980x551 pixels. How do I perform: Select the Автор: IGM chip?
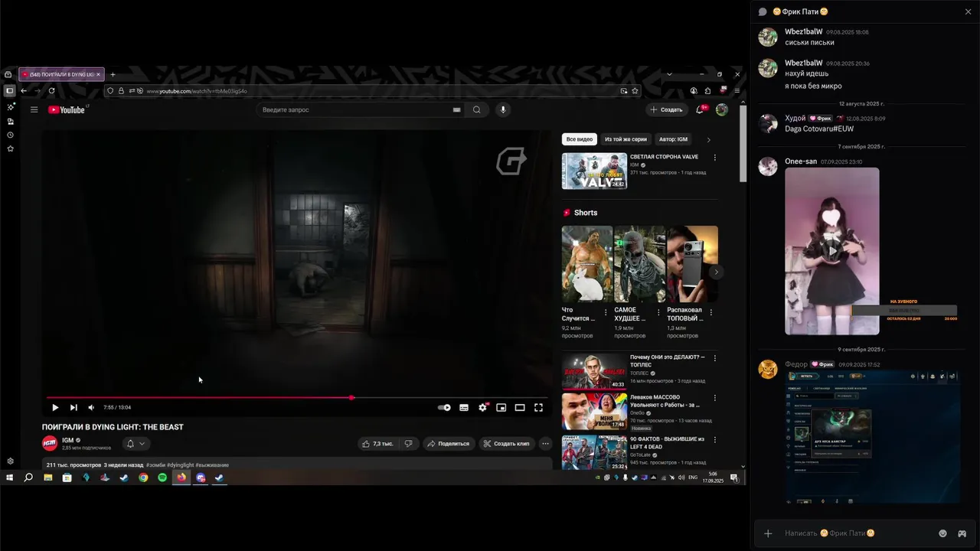click(673, 139)
